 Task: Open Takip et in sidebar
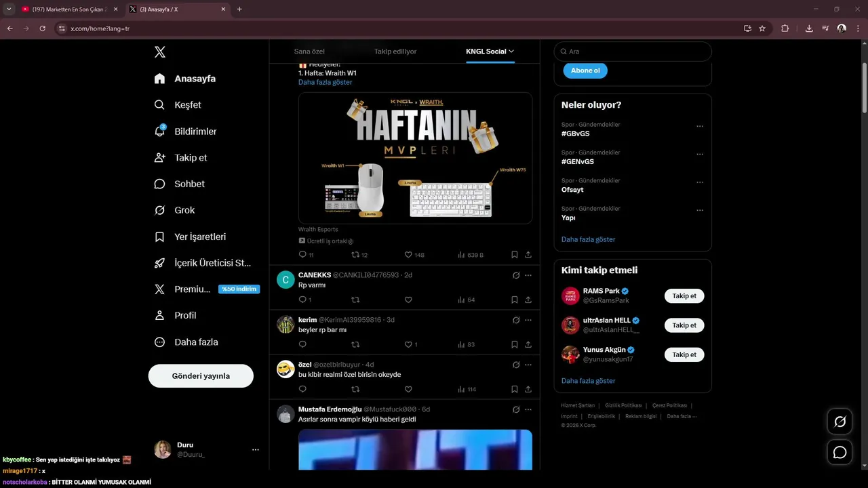pos(181,157)
